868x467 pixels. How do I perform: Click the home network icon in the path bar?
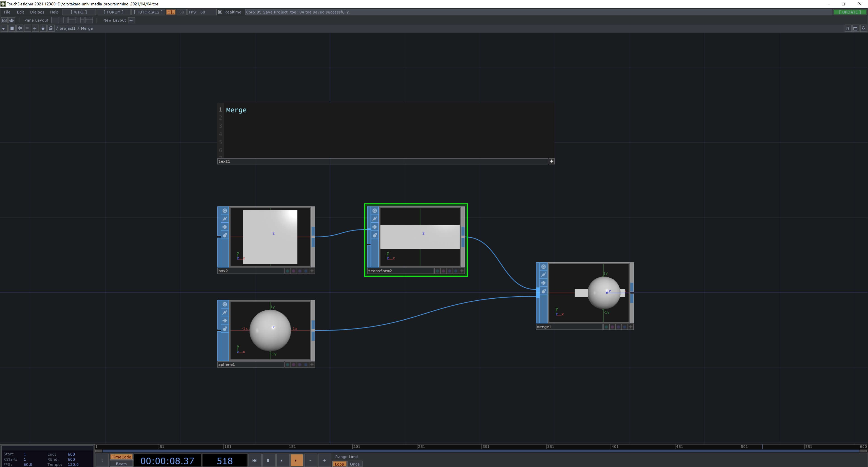[51, 28]
